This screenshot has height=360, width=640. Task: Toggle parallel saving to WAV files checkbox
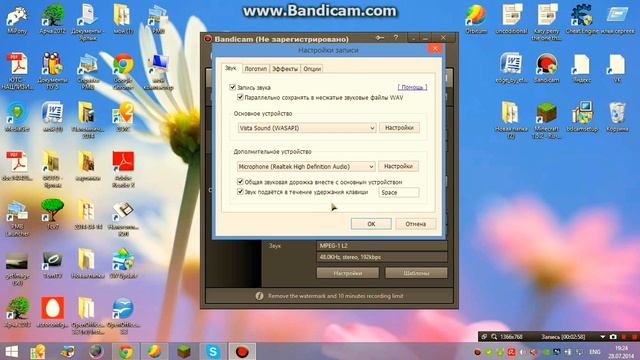(x=240, y=97)
